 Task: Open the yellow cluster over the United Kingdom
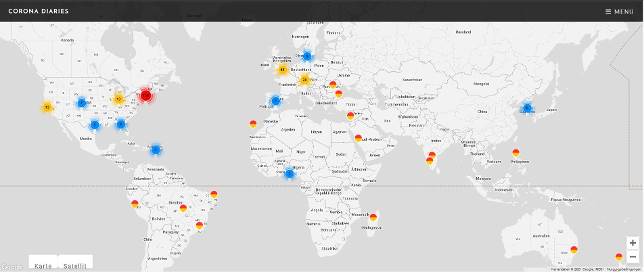[x=283, y=70]
